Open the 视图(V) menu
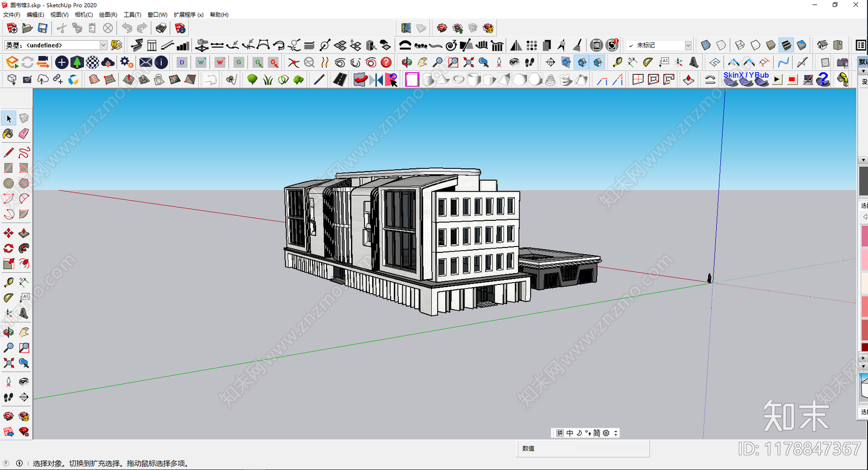This screenshot has height=470, width=868. pos(59,15)
